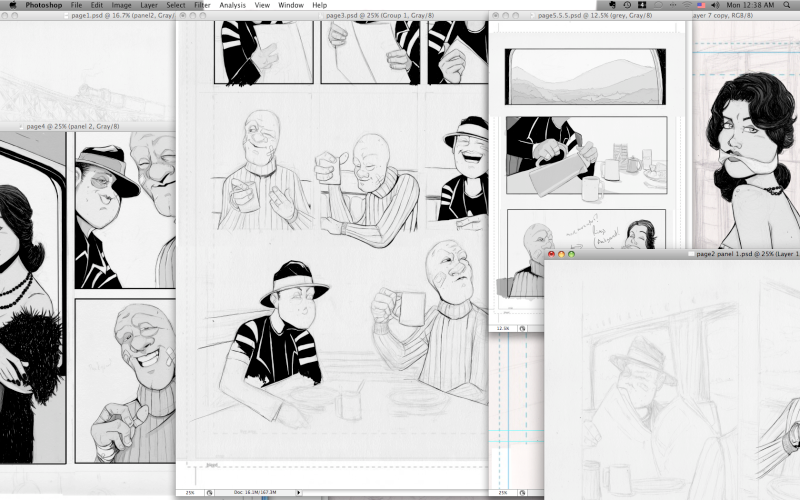Click the 12.5% zoom field in page5.5.5.psd

(x=504, y=327)
